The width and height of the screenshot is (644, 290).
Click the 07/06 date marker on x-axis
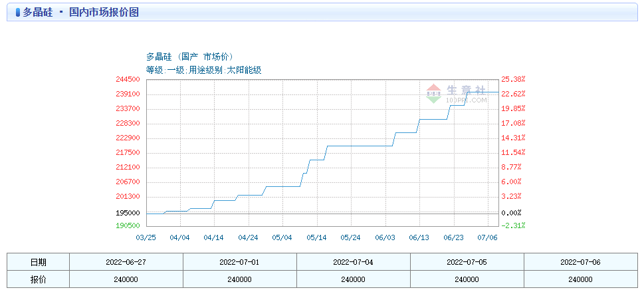click(487, 237)
